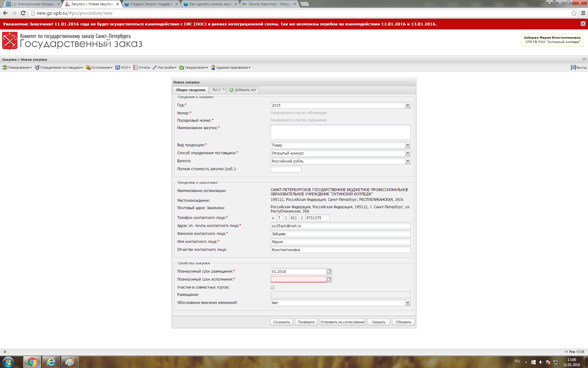Screen dimensions: 588x368
Task: Toggle Участие в совместных торгах checkbox
Action: click(273, 287)
